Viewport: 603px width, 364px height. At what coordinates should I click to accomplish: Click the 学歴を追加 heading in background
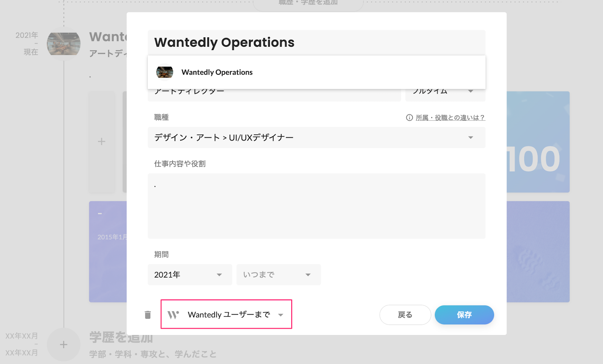(121, 338)
